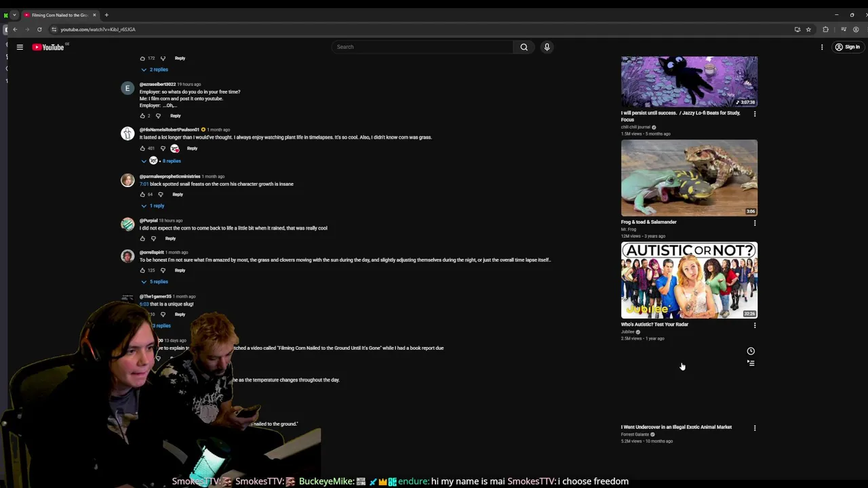Close the Filming Corn tab
This screenshot has height=488, width=868.
click(94, 15)
